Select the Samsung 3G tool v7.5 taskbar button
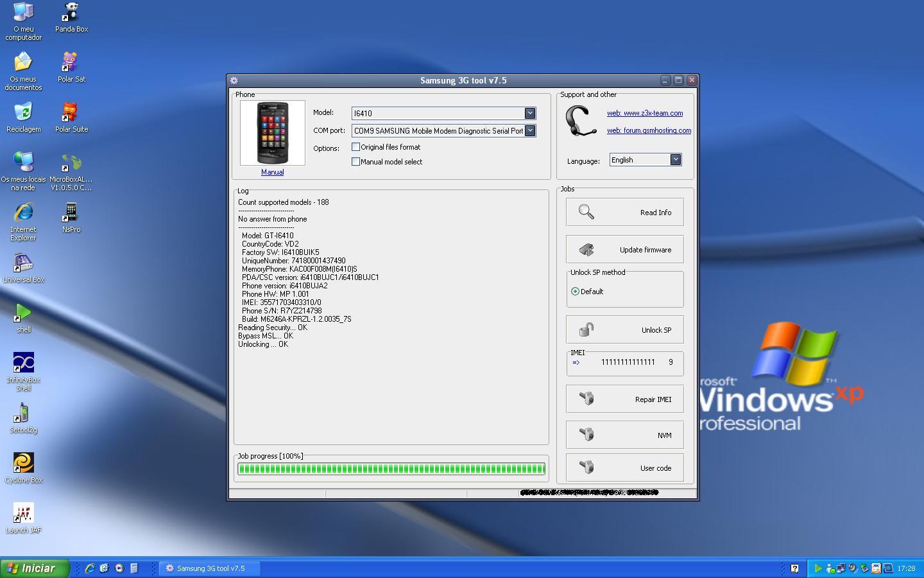This screenshot has width=924, height=578. coord(210,568)
